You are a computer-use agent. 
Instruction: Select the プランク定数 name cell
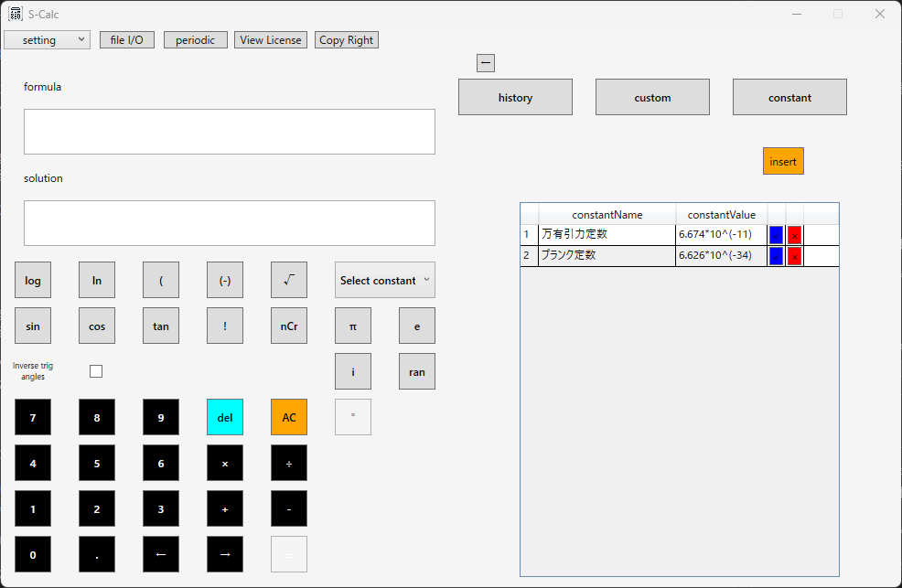(x=607, y=256)
